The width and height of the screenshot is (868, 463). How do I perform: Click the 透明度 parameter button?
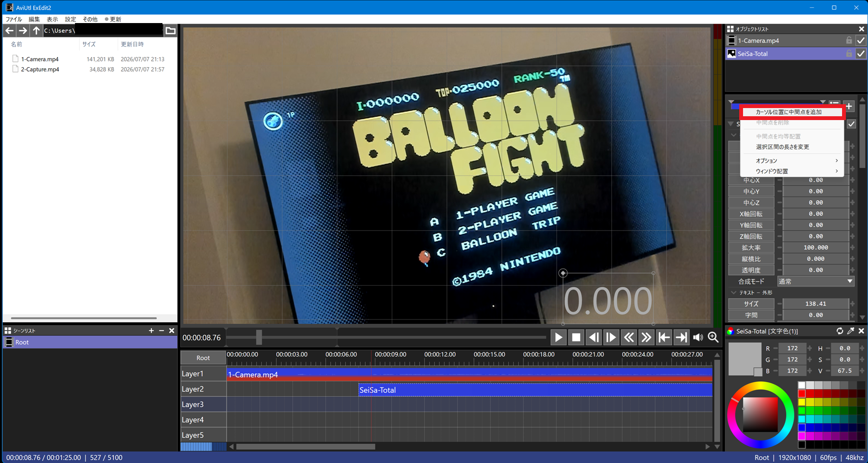point(751,270)
